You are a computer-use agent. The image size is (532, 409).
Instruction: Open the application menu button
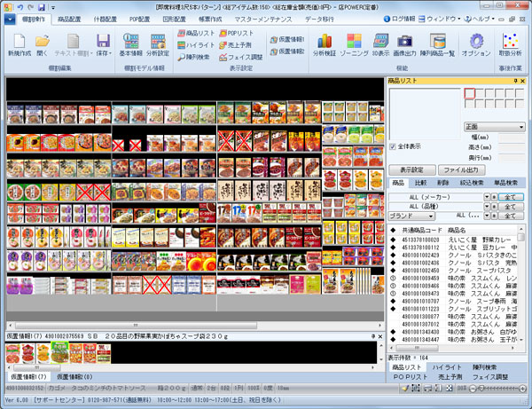(10, 20)
